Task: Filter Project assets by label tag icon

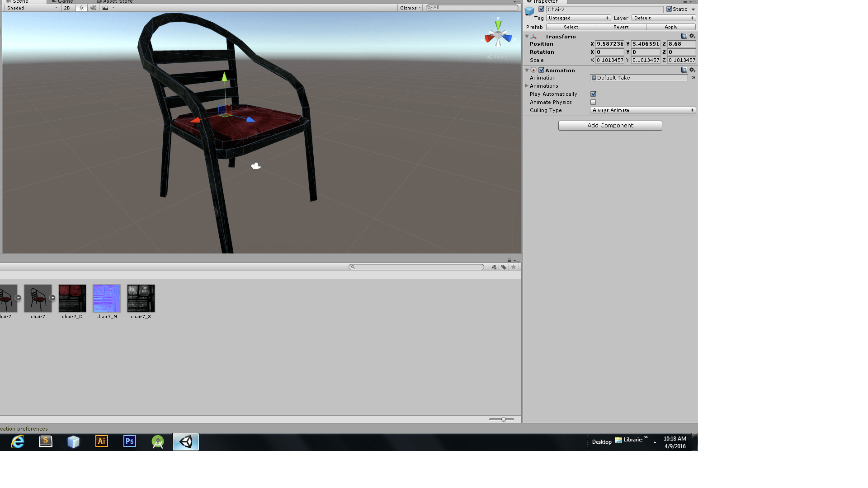Action: click(504, 267)
